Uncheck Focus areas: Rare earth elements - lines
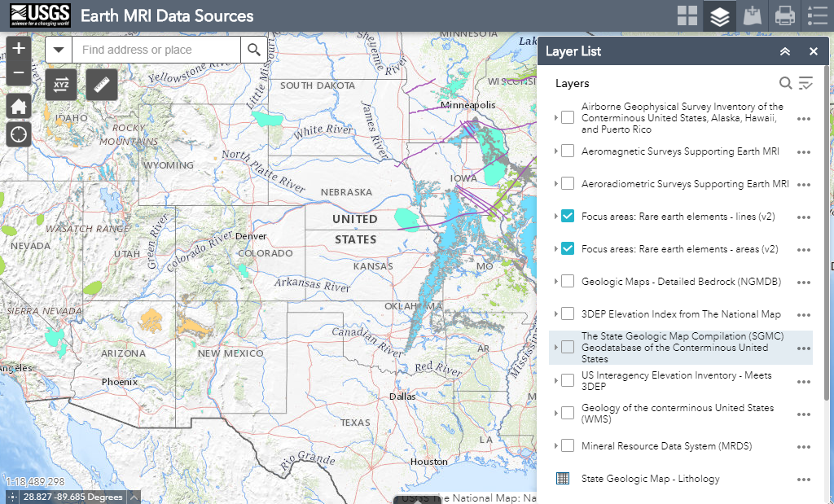The width and height of the screenshot is (834, 504). pos(568,216)
